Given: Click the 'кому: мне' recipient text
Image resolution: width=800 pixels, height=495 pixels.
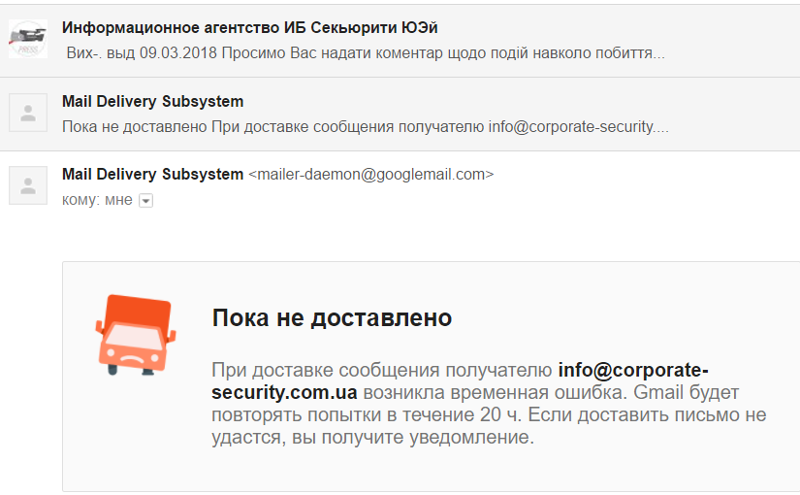Looking at the screenshot, I should 97,200.
